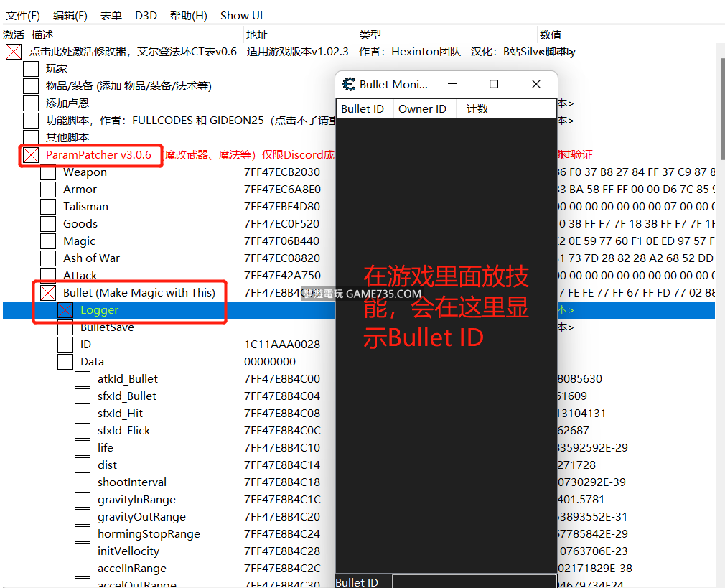This screenshot has height=588, width=725.
Task: Click the Cheat Engine icon in Bullet Monitor title
Action: point(349,84)
